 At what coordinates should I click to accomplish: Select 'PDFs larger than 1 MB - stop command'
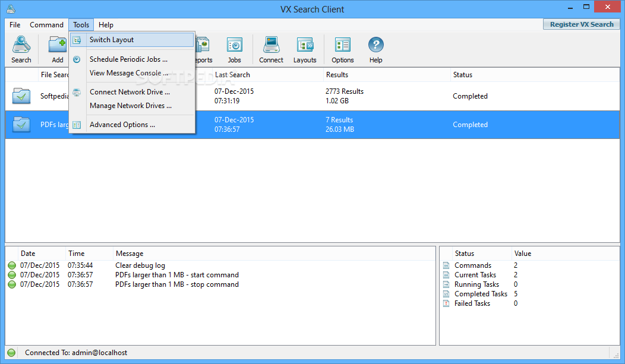[177, 285]
